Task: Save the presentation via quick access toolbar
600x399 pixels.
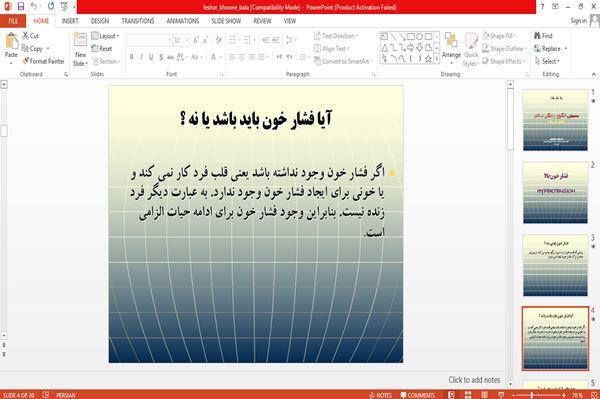Action: tap(21, 6)
